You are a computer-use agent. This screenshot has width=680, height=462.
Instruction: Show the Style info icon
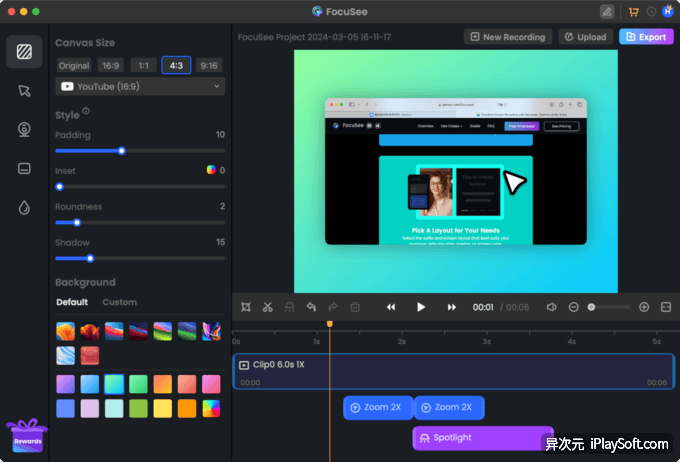tap(86, 111)
